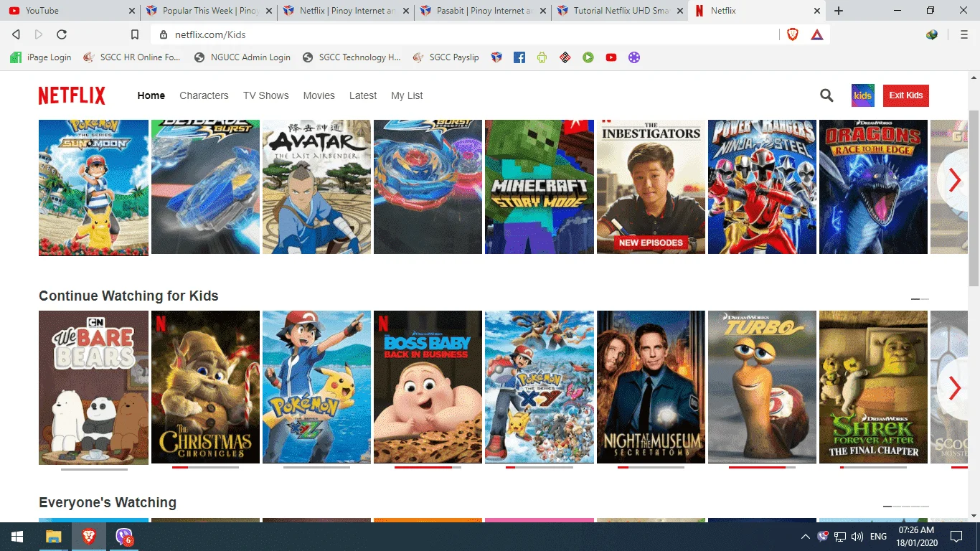Close the YouTube browser tab

(131, 11)
